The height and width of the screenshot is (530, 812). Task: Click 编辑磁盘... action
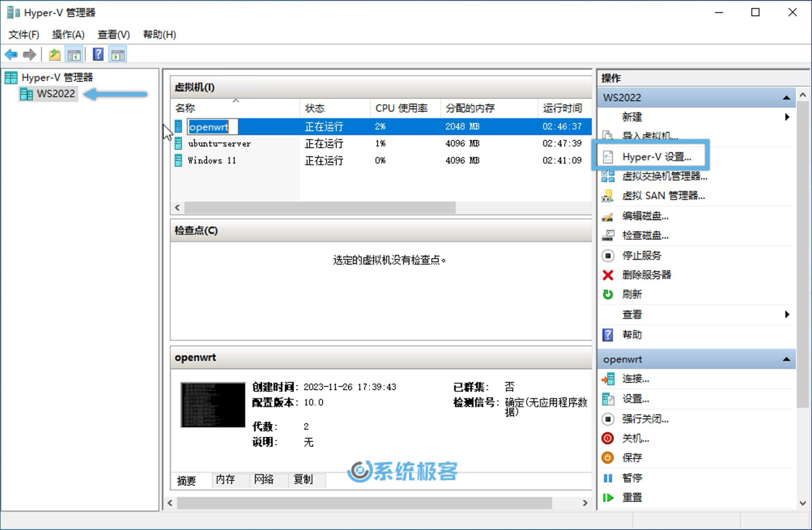coord(645,216)
